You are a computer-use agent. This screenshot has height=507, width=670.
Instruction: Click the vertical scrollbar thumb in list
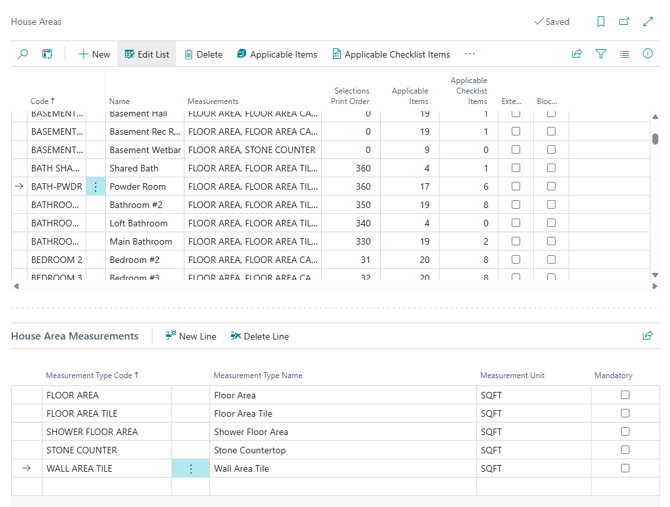click(x=655, y=139)
